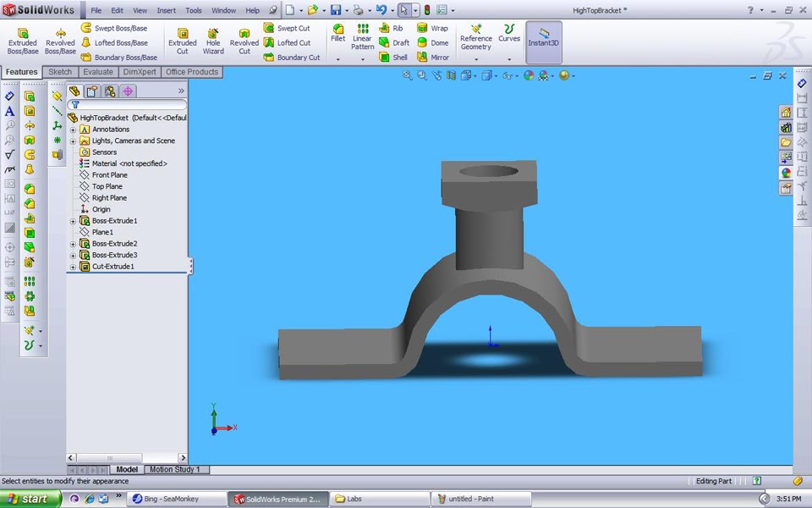Click inside the FeatureManager filter field
The width and height of the screenshot is (812, 508).
[x=127, y=103]
